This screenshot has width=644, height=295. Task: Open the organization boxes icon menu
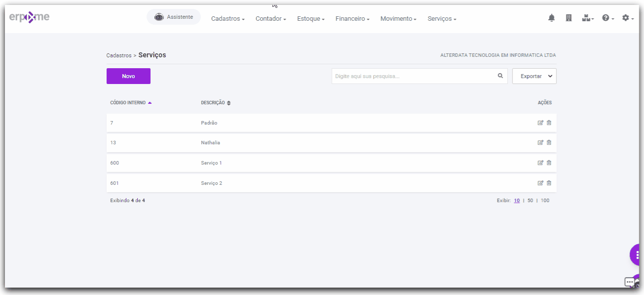587,18
